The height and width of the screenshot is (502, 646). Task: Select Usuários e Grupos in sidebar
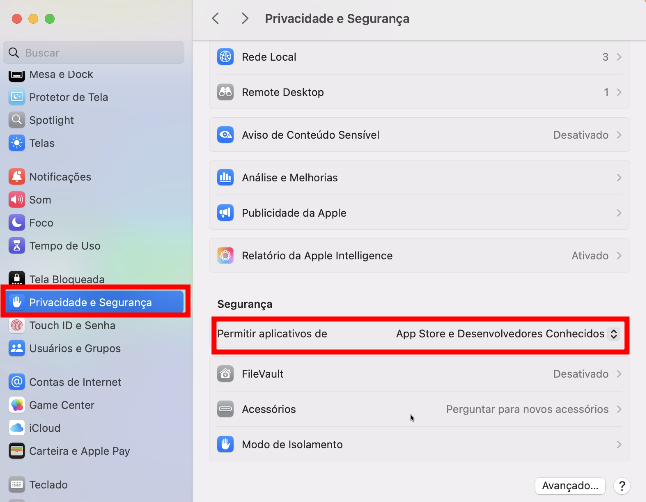click(74, 348)
